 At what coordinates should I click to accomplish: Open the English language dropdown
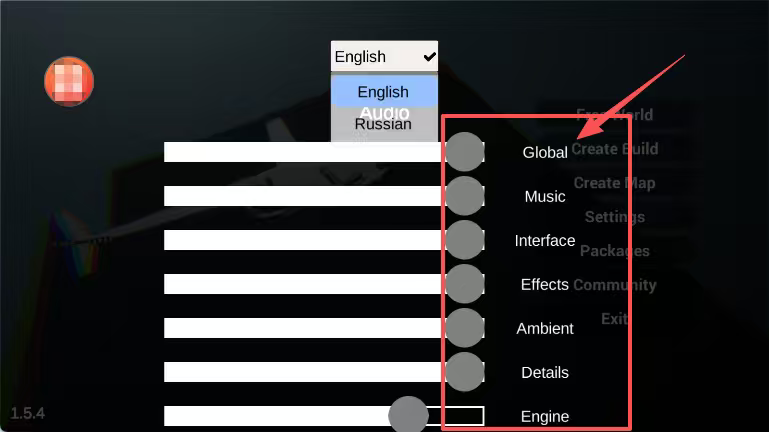click(384, 57)
